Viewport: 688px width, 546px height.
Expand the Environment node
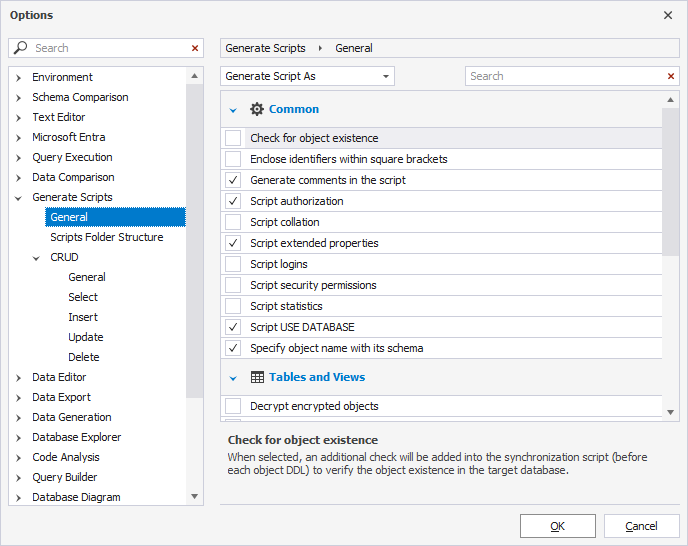click(x=18, y=78)
